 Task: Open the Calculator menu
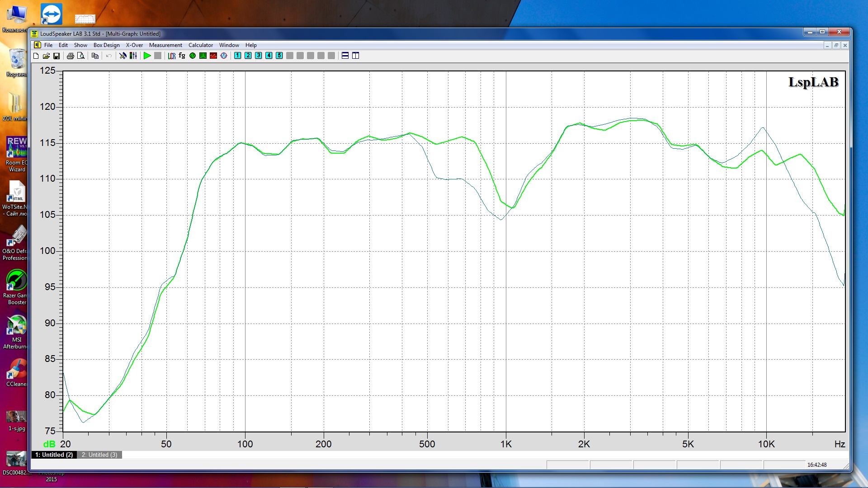(x=201, y=45)
